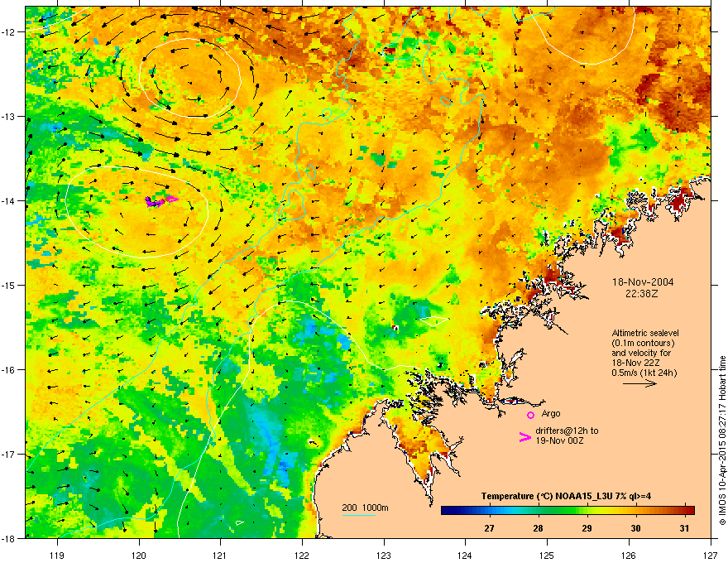Screen dimensions: 728x563
Task: Click the latitude axis label -16
Action: (8, 370)
